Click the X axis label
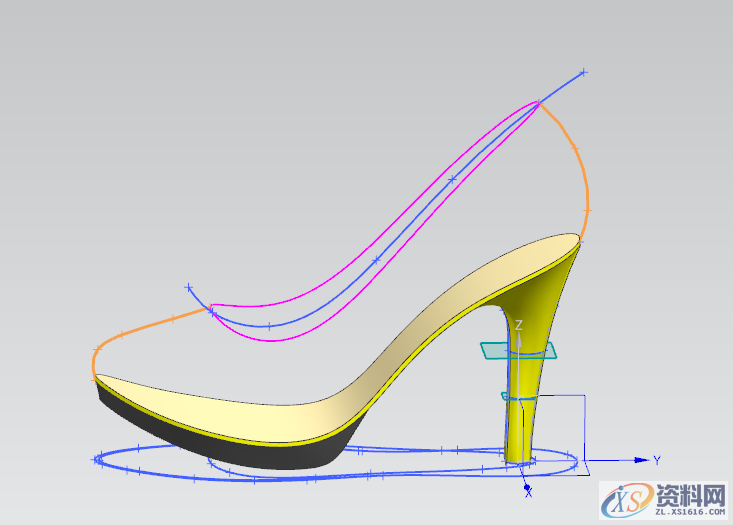Image resolution: width=733 pixels, height=525 pixels. [x=528, y=493]
